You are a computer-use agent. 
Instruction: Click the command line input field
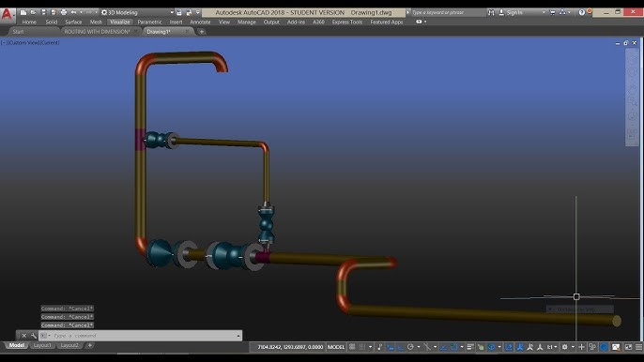tap(142, 336)
